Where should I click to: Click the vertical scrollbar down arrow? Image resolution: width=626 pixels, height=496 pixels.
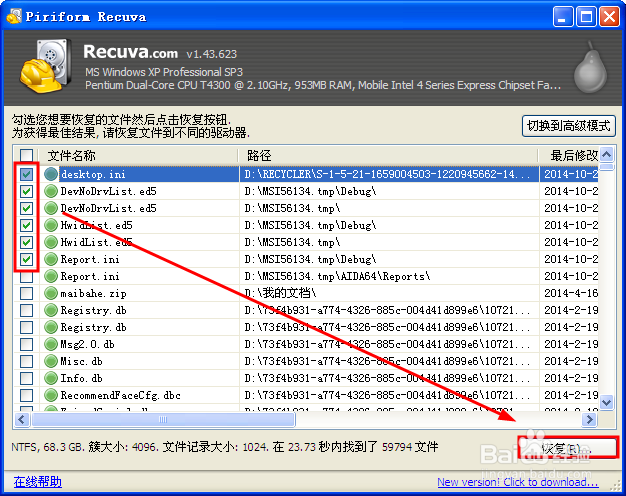point(607,402)
